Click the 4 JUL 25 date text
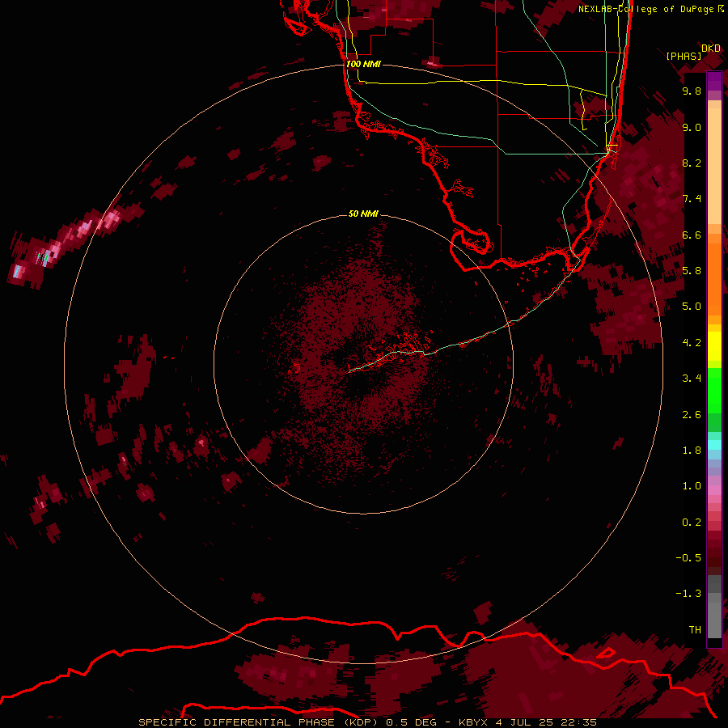 pos(526,722)
